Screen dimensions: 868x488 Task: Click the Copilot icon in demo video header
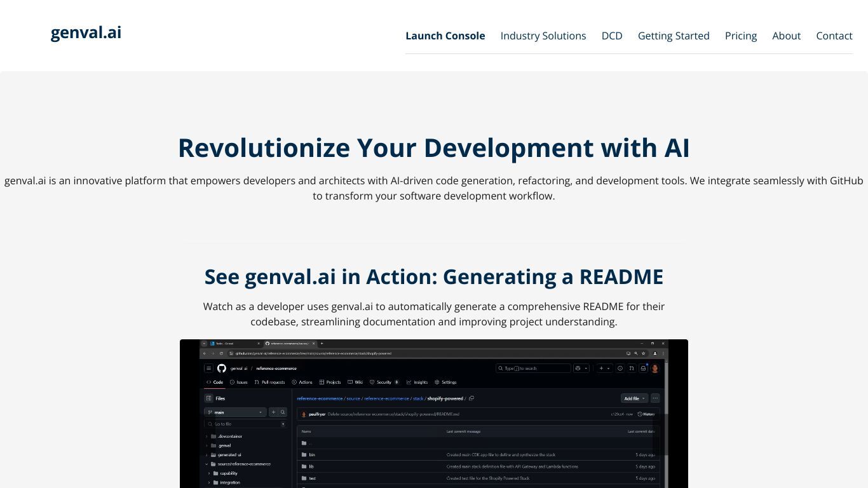(x=578, y=369)
